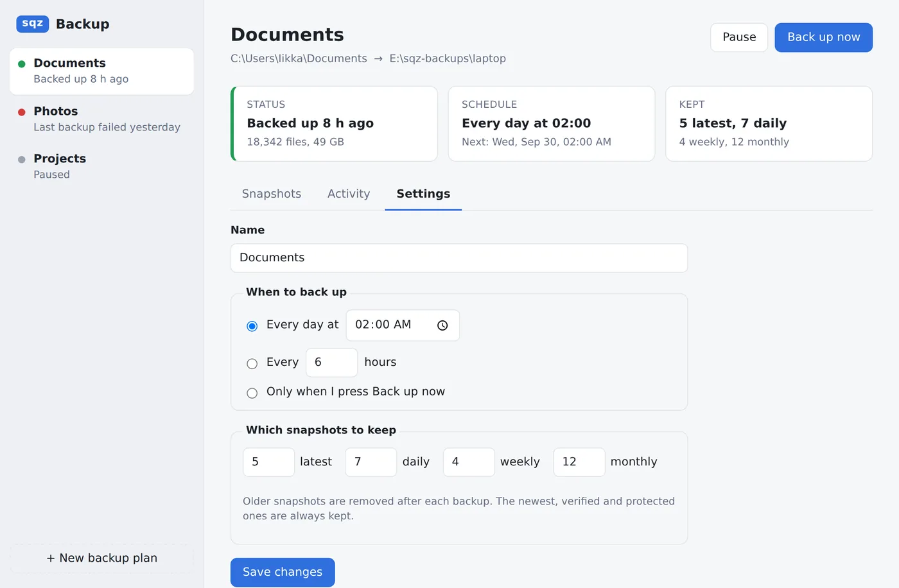Open the time picker clock icon
Image resolution: width=899 pixels, height=588 pixels.
pos(442,325)
